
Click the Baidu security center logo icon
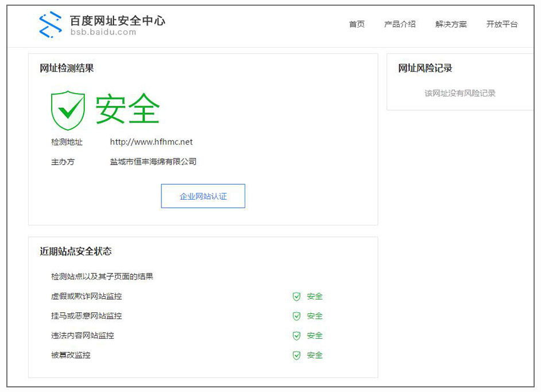click(x=50, y=25)
